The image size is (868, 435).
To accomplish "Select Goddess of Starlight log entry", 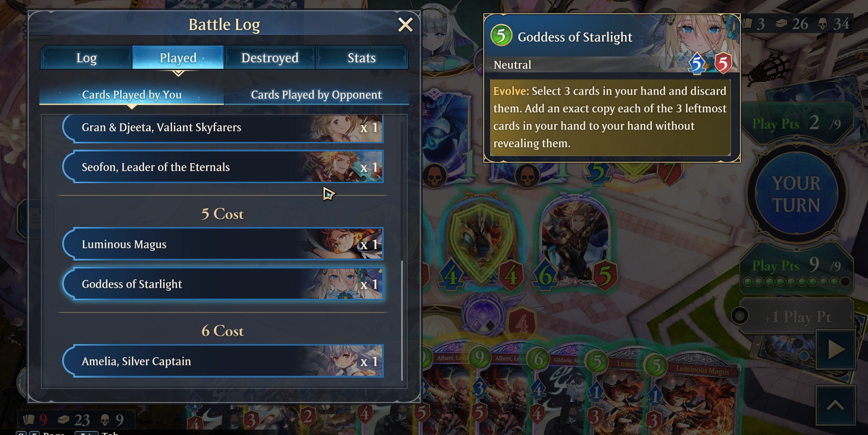I will coord(223,284).
